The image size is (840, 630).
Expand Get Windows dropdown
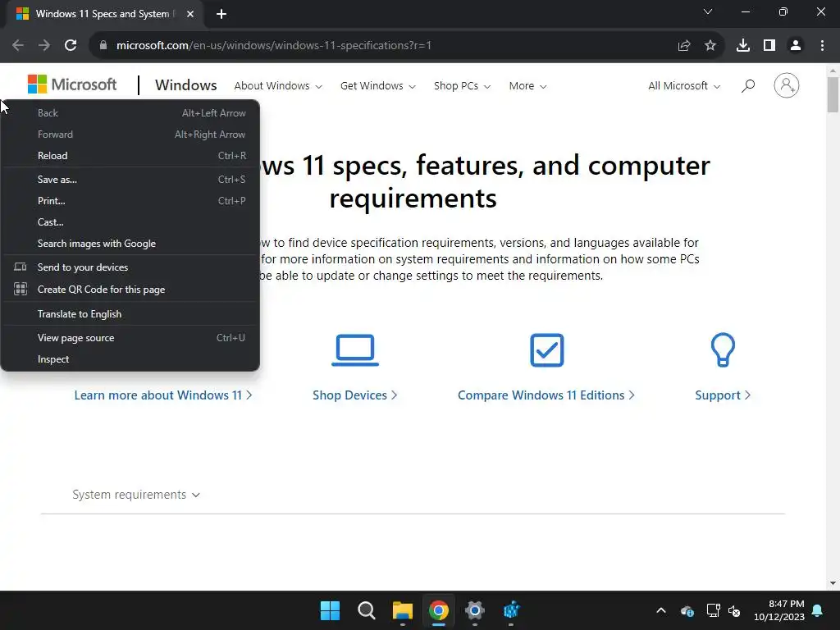point(377,85)
